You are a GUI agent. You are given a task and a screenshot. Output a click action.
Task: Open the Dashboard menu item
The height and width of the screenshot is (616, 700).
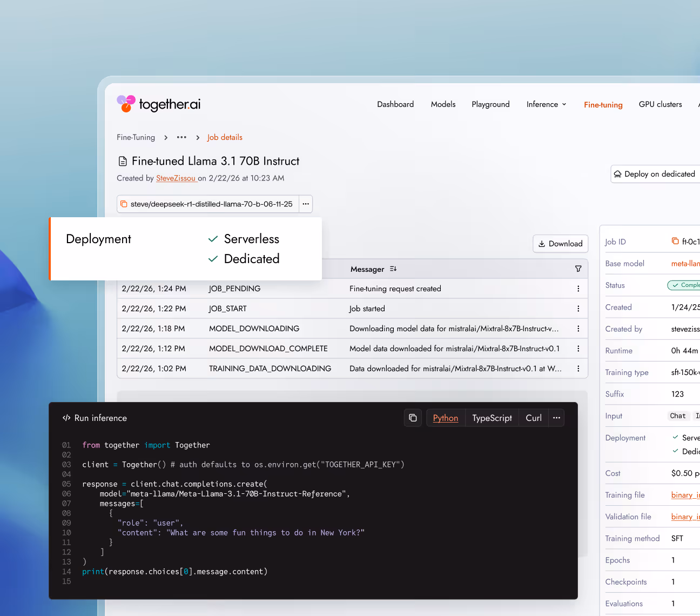[395, 104]
